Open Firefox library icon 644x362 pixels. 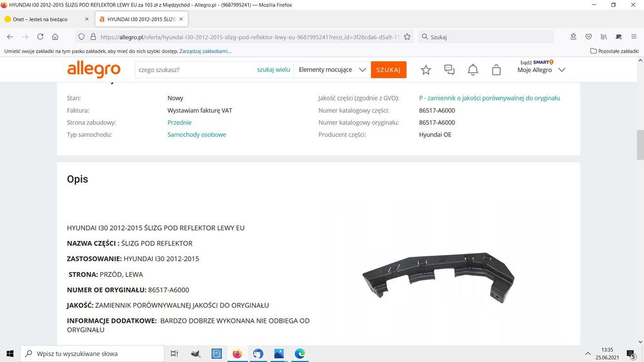[x=603, y=37]
